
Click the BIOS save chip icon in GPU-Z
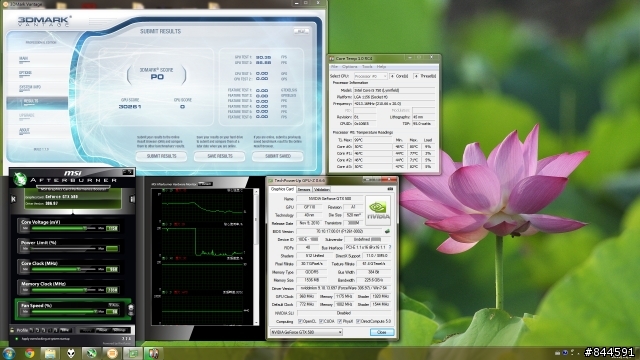coord(387,231)
